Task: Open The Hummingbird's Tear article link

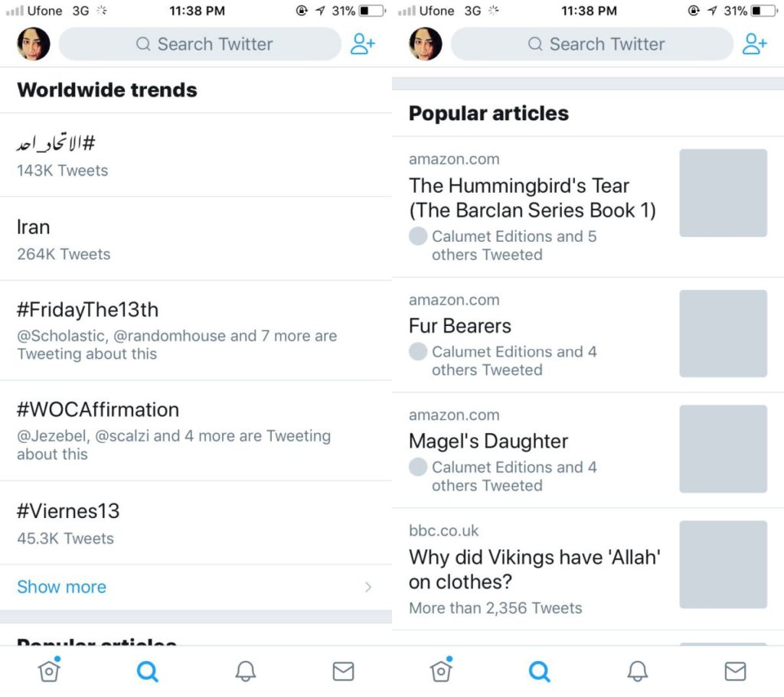Action: tap(519, 197)
